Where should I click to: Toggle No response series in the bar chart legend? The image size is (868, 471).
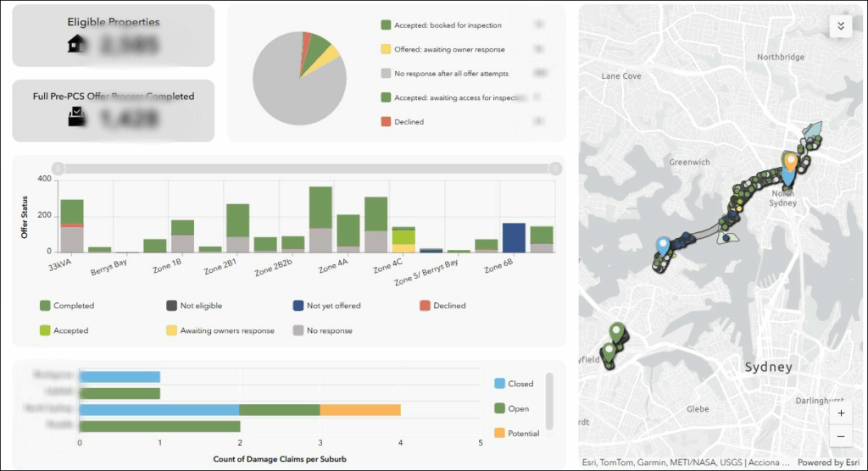pos(323,330)
